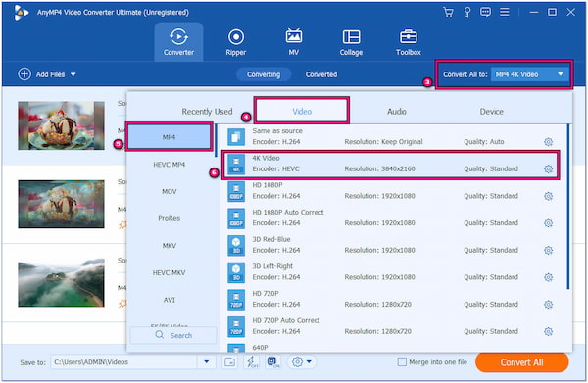Viewport: 588px width, 383px height.
Task: Select the misty island landscape thumbnail
Action: point(61,282)
